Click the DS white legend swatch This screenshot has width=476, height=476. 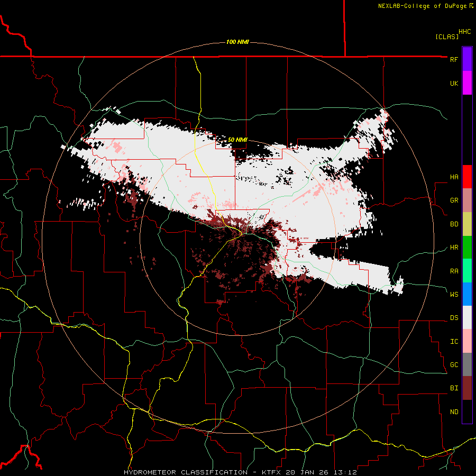[x=467, y=317]
